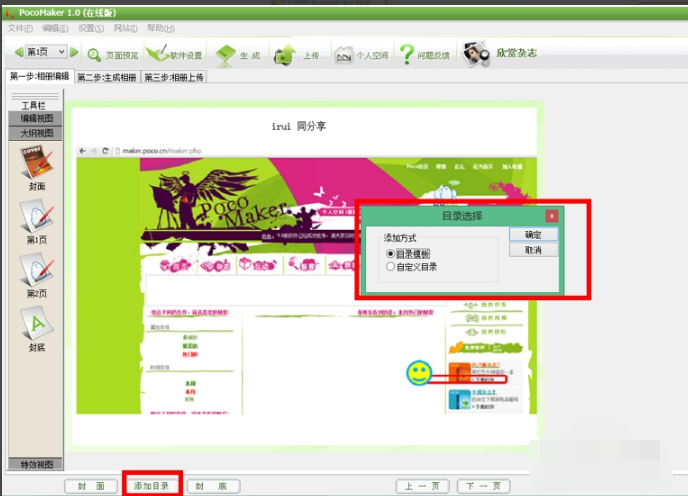This screenshot has width=688, height=496.
Task: Click the irui 同分享 page title text
Action: 299,126
